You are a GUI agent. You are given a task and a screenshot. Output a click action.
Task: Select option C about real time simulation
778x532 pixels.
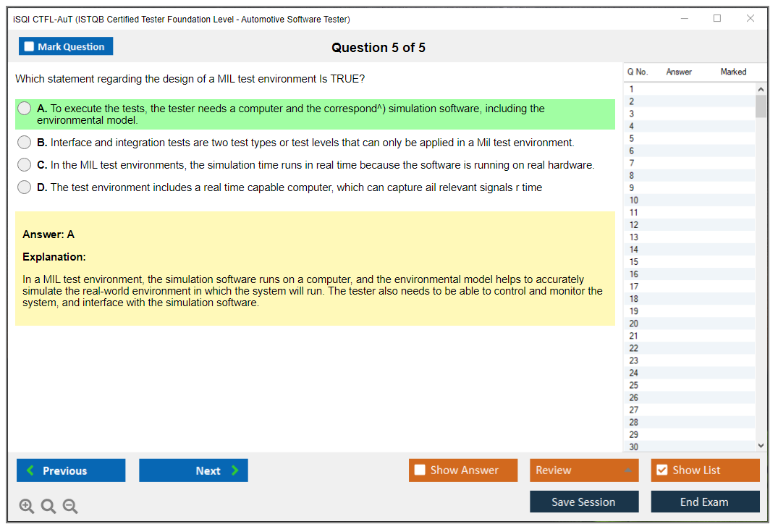point(25,165)
